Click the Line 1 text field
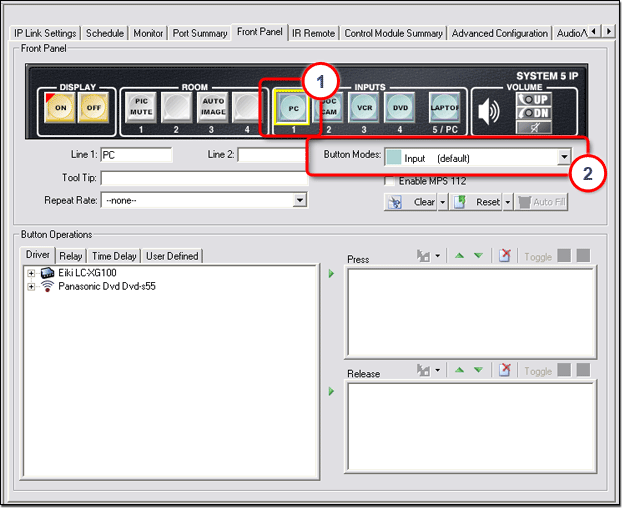The height and width of the screenshot is (513, 630). [136, 155]
